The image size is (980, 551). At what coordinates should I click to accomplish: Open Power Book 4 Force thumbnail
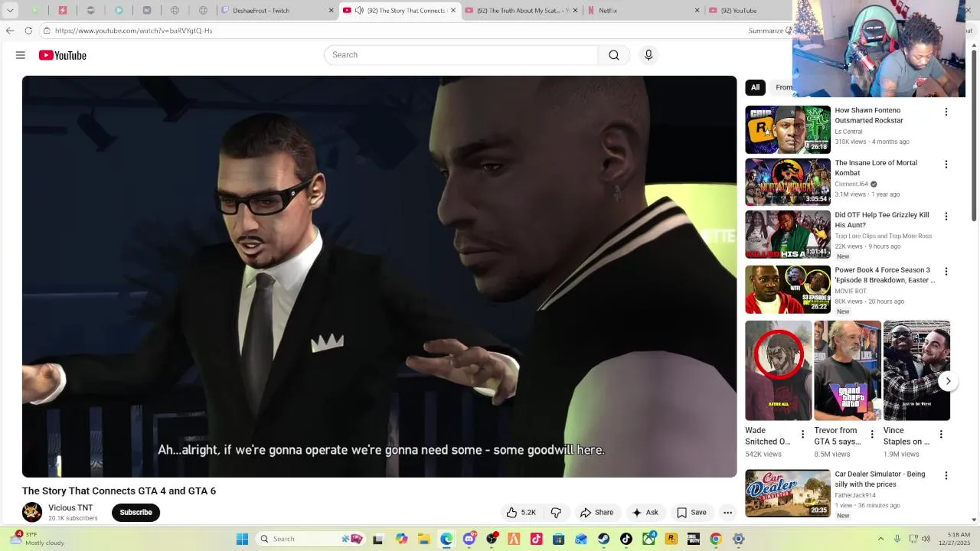(788, 289)
